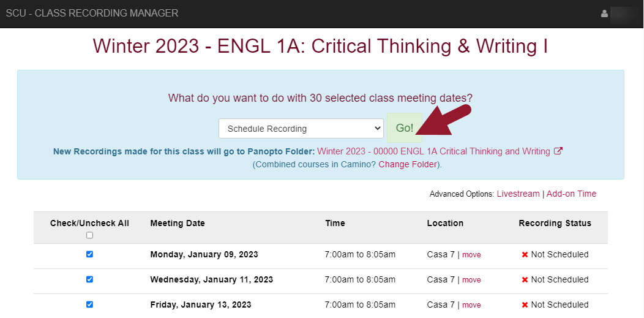The width and height of the screenshot is (644, 318).
Task: Uncheck Friday, January 13 meeting checkbox
Action: tap(89, 305)
